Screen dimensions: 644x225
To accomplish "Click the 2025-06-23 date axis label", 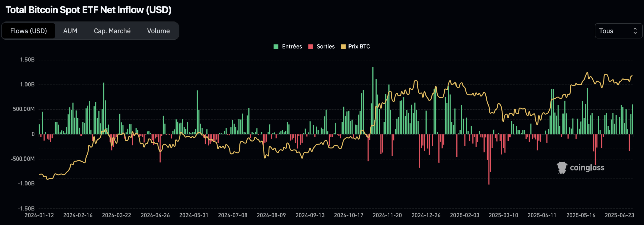I will [x=619, y=215].
